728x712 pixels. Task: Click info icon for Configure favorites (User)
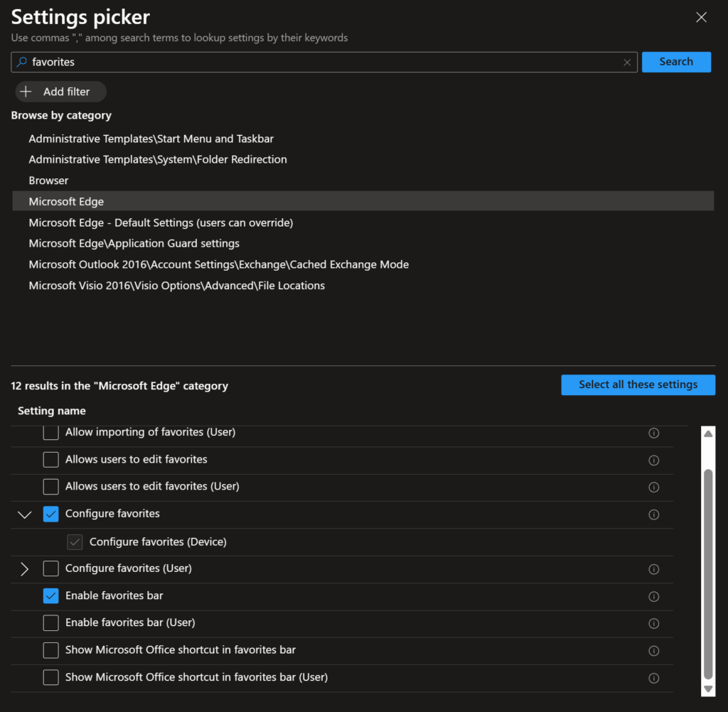click(654, 569)
